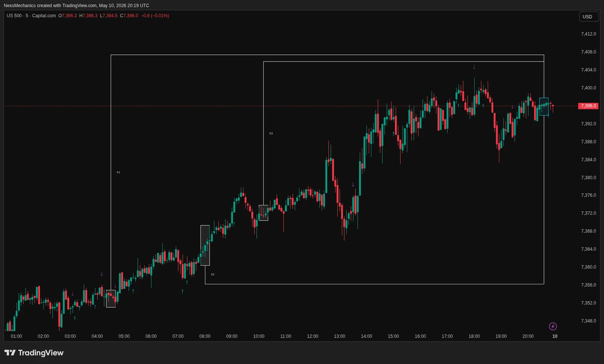Open the USD currency selector
This screenshot has width=604, height=364.
[589, 17]
